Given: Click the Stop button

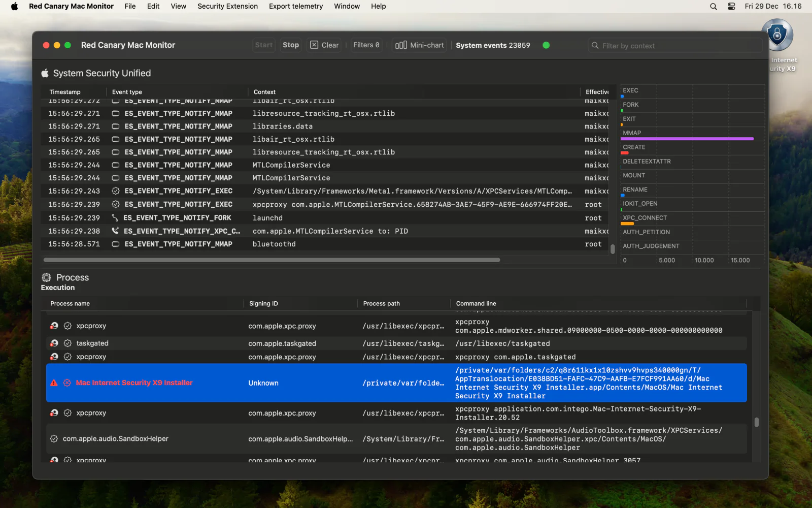Looking at the screenshot, I should pos(291,45).
